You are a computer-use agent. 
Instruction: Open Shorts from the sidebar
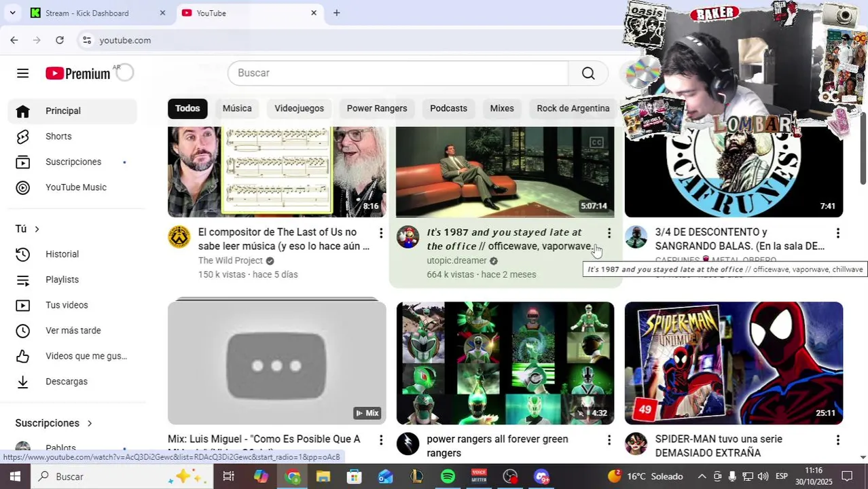click(72, 137)
